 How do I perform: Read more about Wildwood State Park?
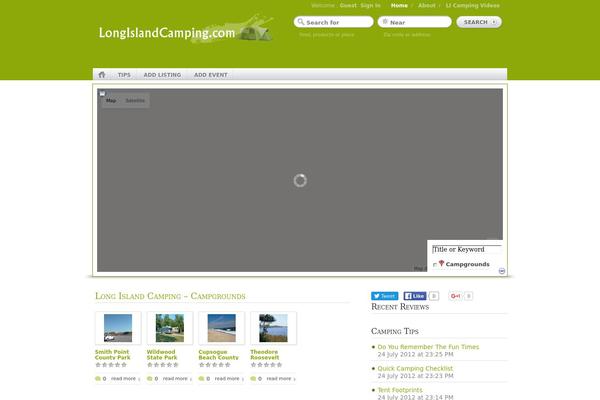(x=177, y=379)
